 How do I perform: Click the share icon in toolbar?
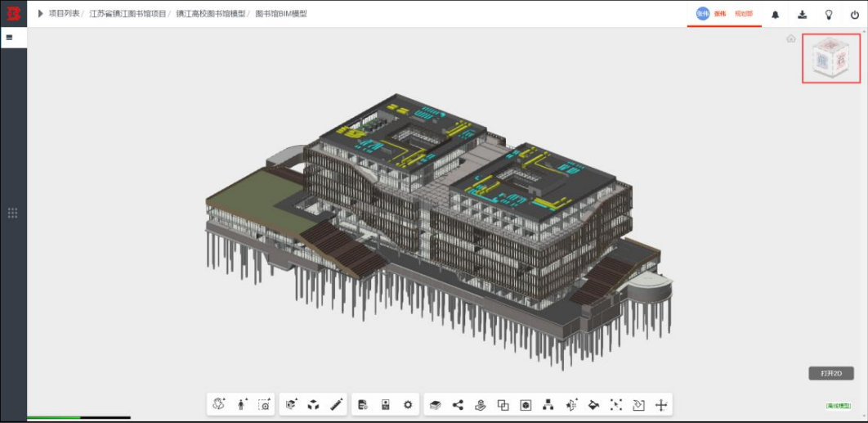(x=458, y=405)
